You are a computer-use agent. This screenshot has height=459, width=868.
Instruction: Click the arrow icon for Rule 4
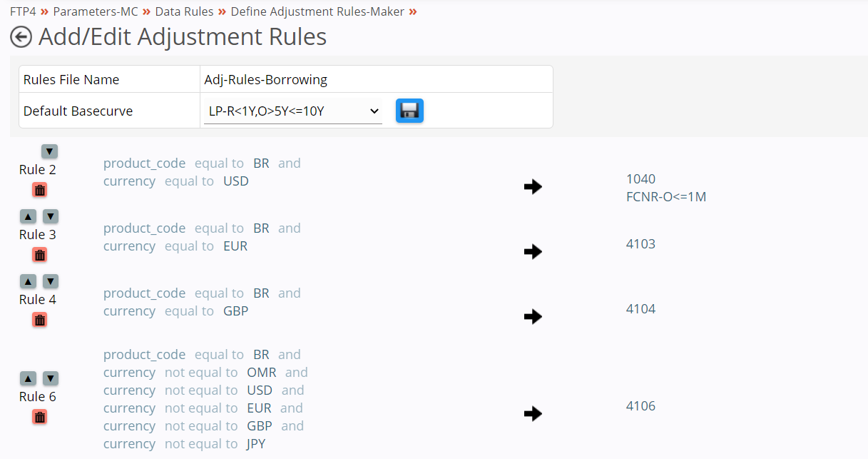(533, 317)
